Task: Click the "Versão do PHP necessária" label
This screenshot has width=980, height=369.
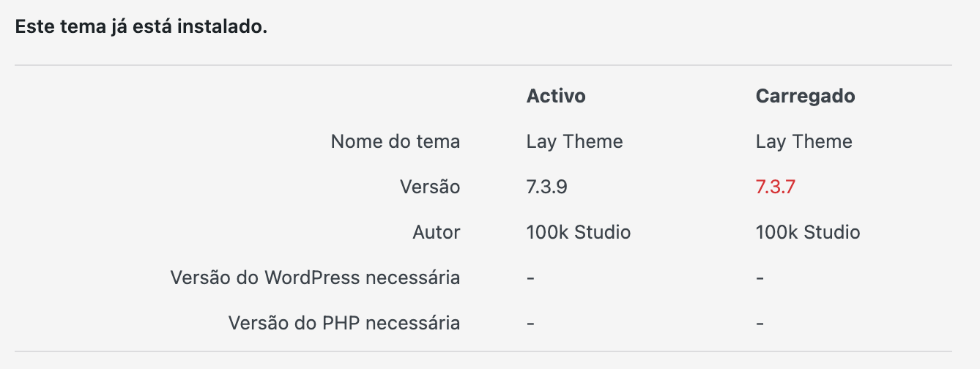Action: pos(344,323)
